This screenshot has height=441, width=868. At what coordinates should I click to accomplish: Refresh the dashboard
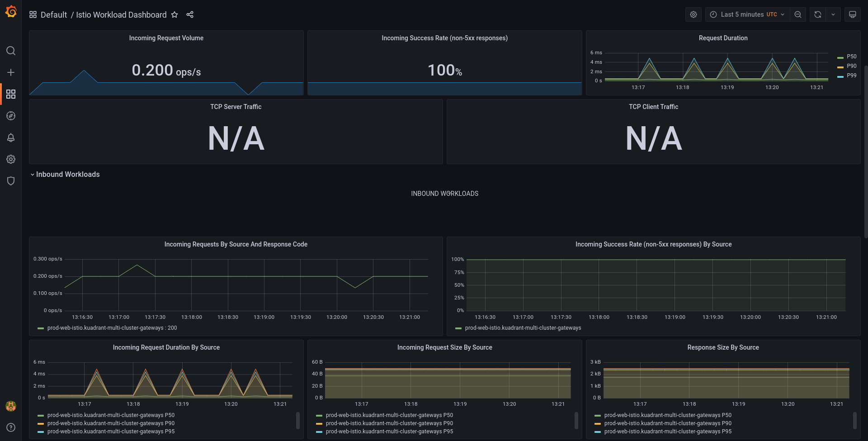pyautogui.click(x=818, y=14)
